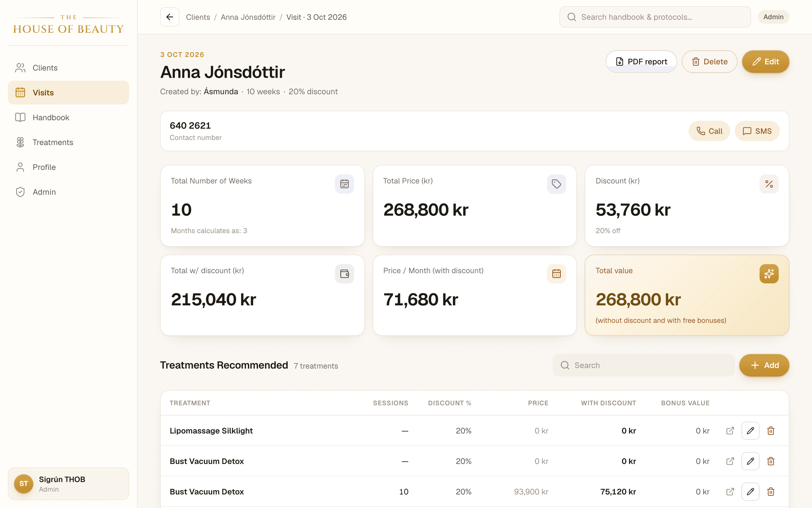Click the Admin badge in top bar

click(x=773, y=17)
